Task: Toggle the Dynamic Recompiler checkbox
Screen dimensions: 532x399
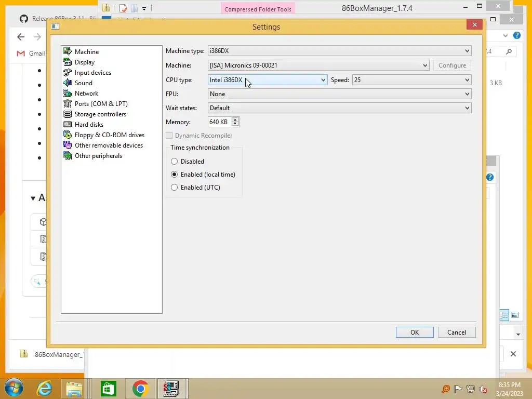Action: coord(169,136)
